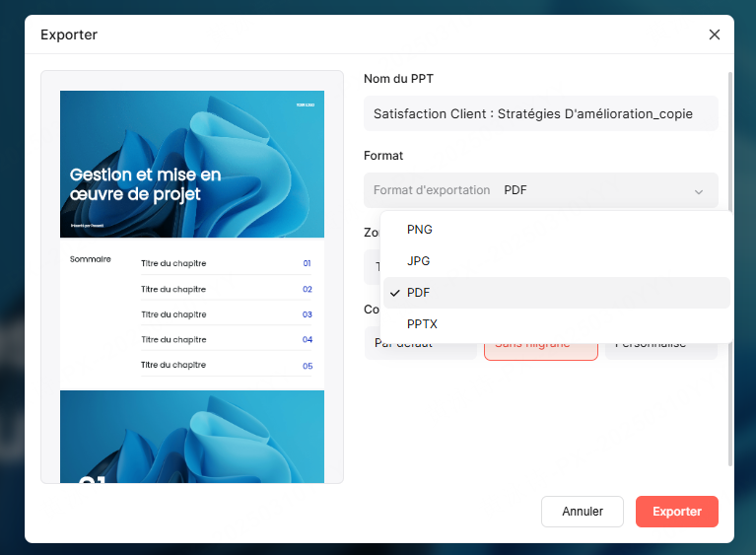
Task: Click the red Exporter button
Action: [677, 512]
